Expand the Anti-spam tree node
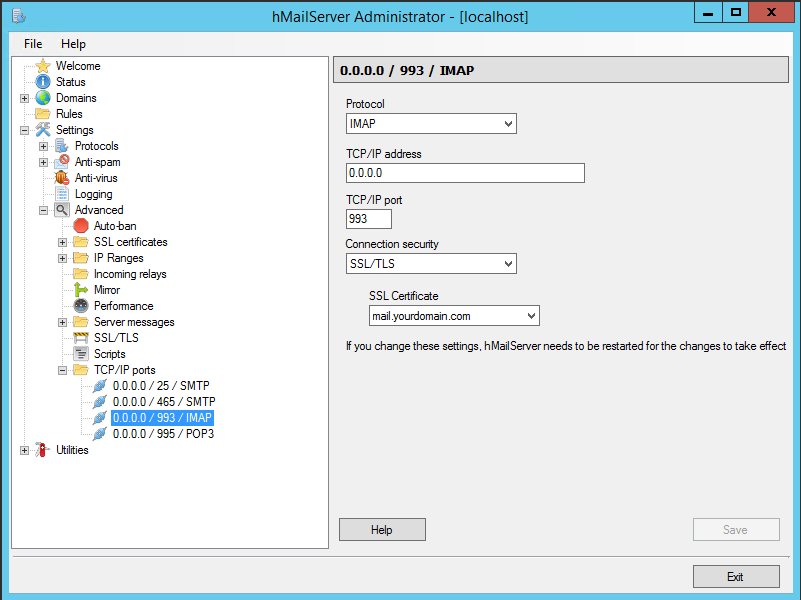801x600 pixels. tap(43, 162)
